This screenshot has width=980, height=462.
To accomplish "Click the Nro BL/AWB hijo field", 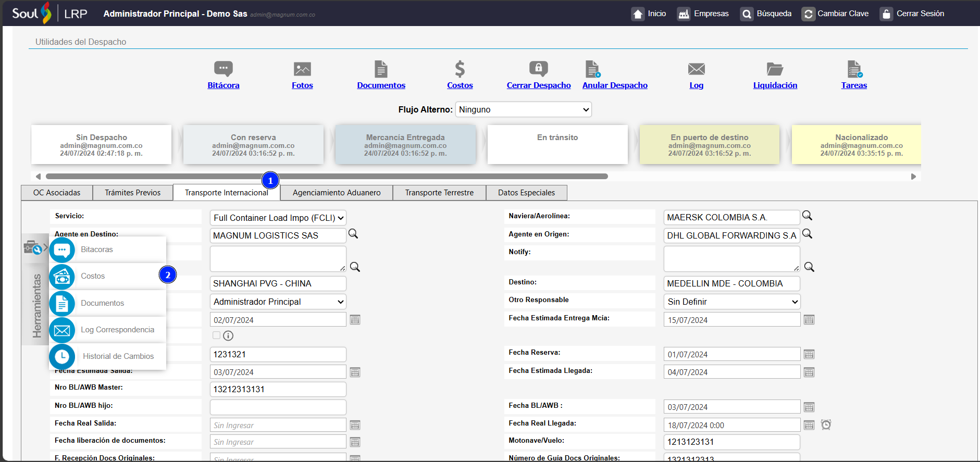I will [278, 407].
